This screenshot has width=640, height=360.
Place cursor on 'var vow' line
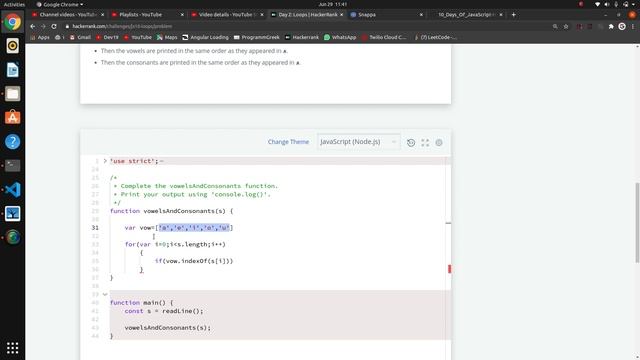click(179, 228)
